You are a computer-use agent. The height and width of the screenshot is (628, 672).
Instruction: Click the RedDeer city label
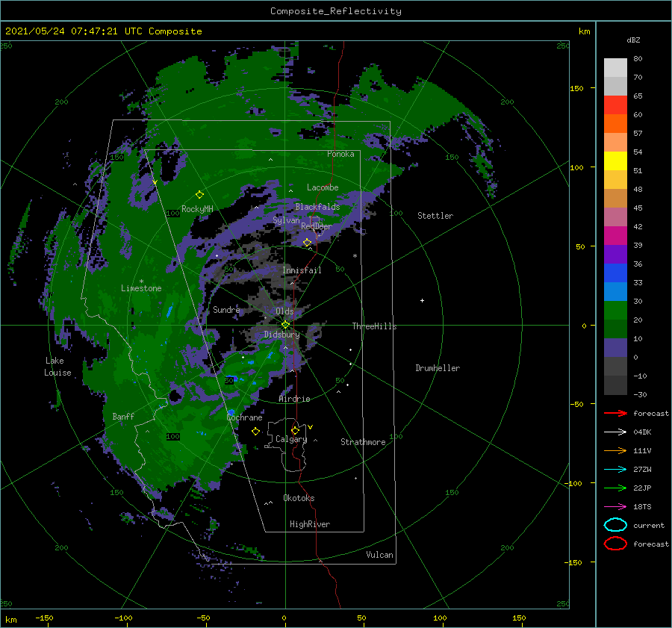coord(317,226)
